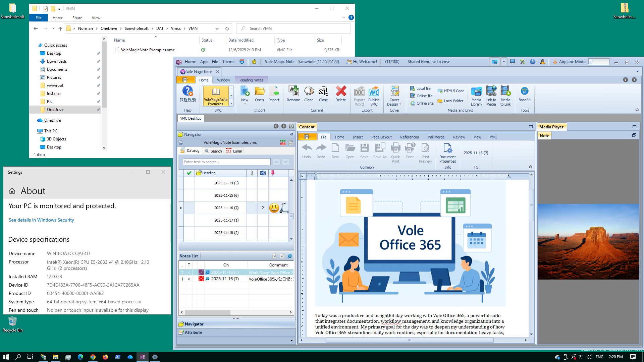Toggle the Airplane Mode switch
Image resolution: width=644 pixels, height=362 pixels.
(599, 62)
